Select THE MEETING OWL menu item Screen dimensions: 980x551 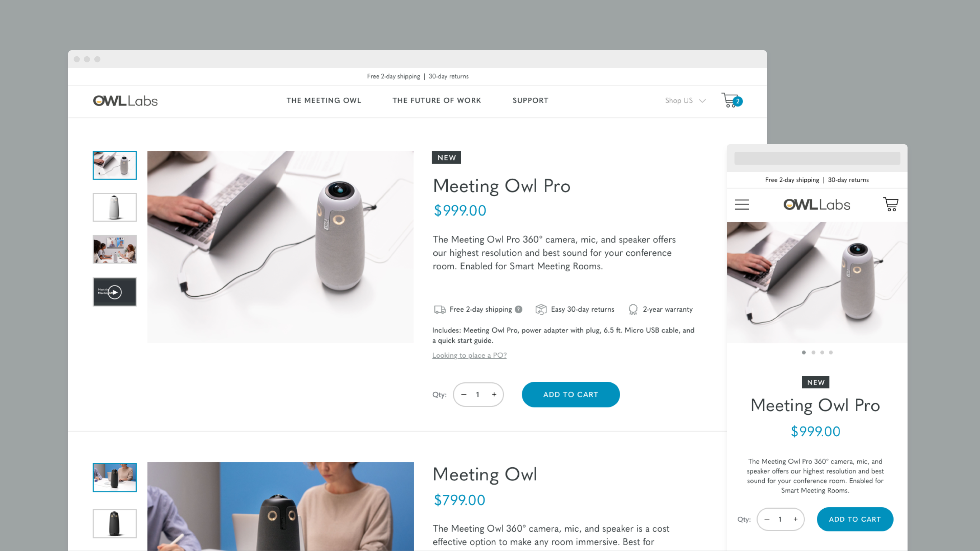coord(324,100)
